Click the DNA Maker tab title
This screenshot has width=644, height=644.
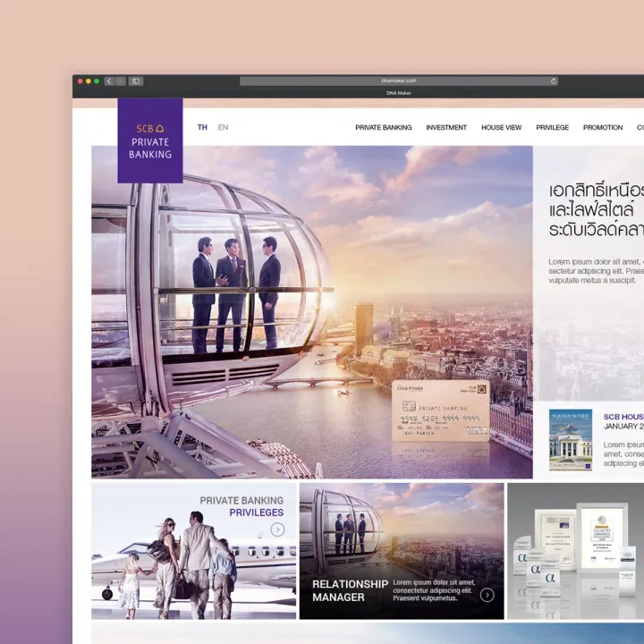point(399,93)
